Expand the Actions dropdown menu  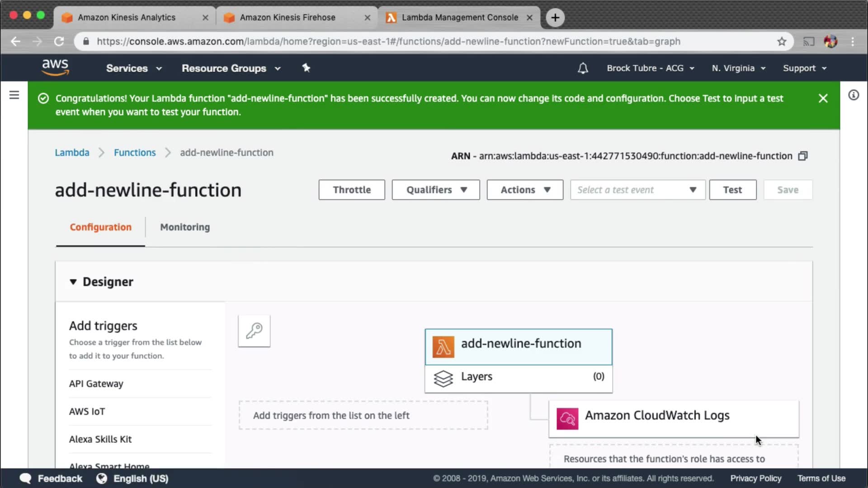click(524, 190)
